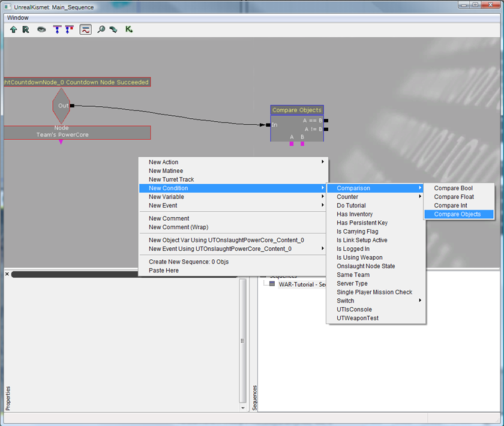The image size is (504, 426).
Task: Toggle the curved connections toolbar button
Action: tap(85, 29)
